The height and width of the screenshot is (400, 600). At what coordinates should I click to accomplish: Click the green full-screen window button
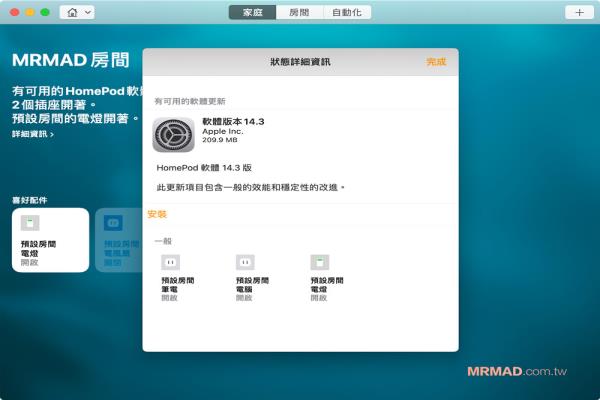pyautogui.click(x=45, y=12)
